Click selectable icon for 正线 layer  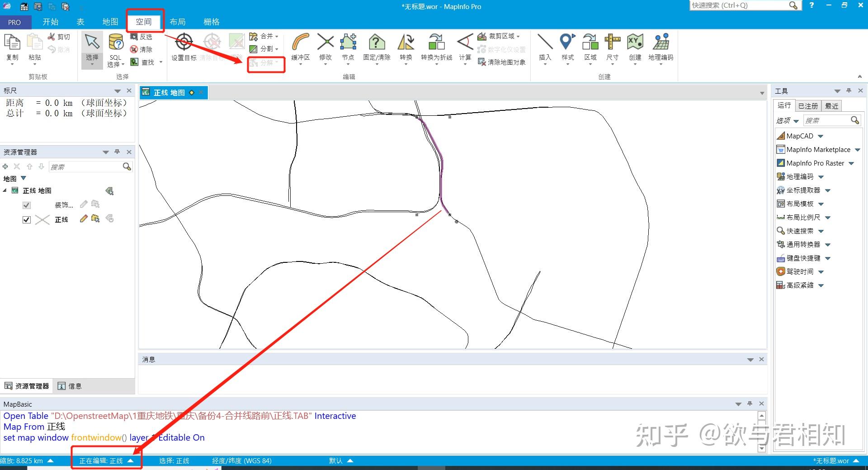click(95, 219)
